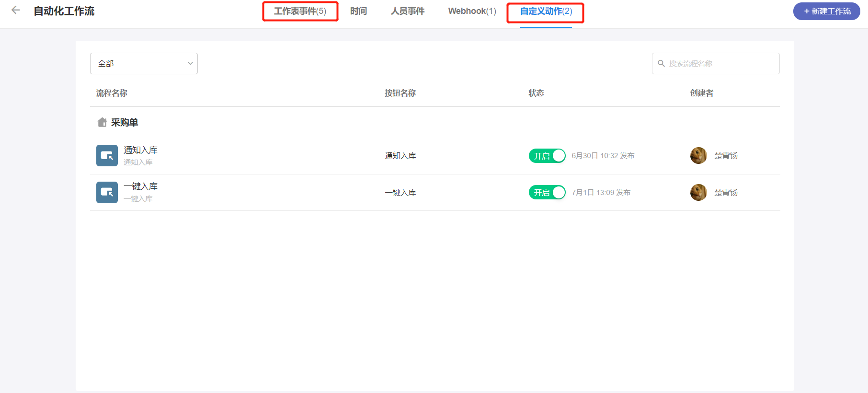Viewport: 868px width, 393px height.
Task: Open the 工作表事件(5) tab
Action: pyautogui.click(x=300, y=11)
